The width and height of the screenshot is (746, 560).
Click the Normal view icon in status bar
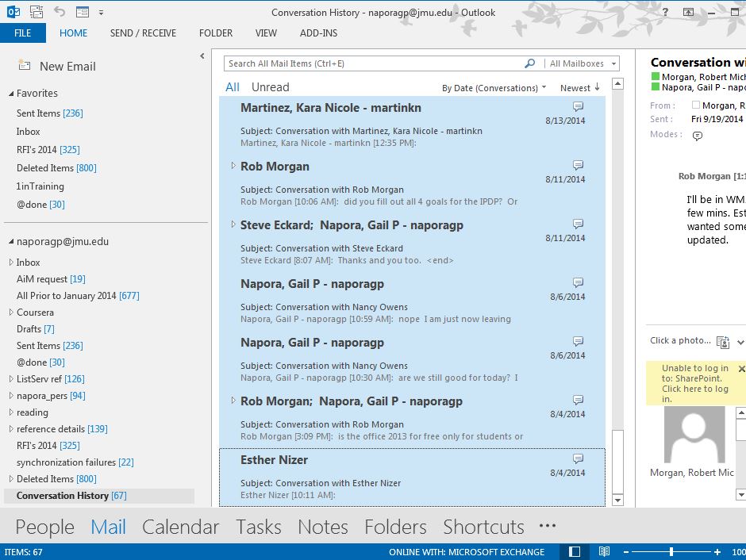point(575,551)
